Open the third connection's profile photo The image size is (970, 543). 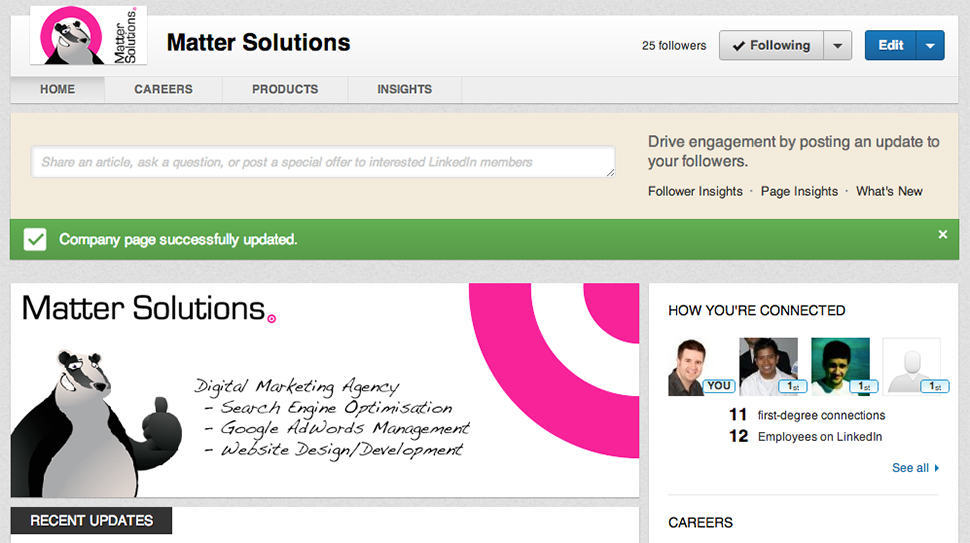click(839, 366)
